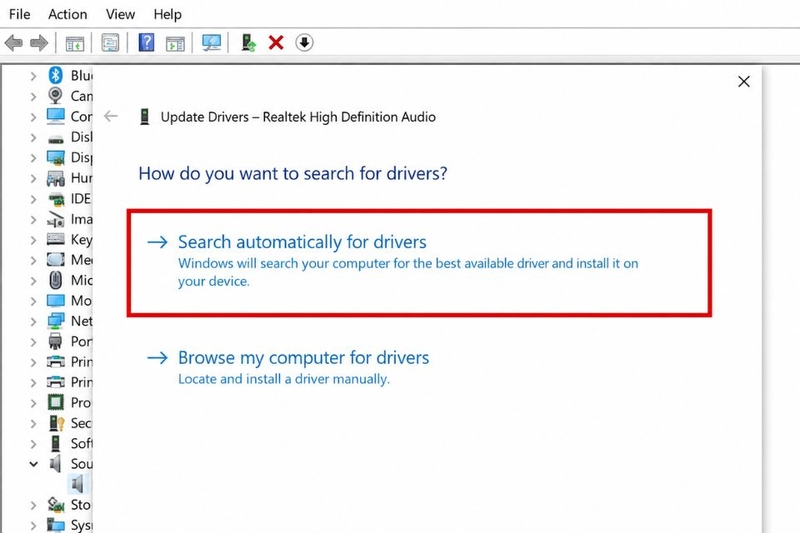Click the blue question mark Help icon
Viewport: 800px width, 533px height.
[x=146, y=42]
